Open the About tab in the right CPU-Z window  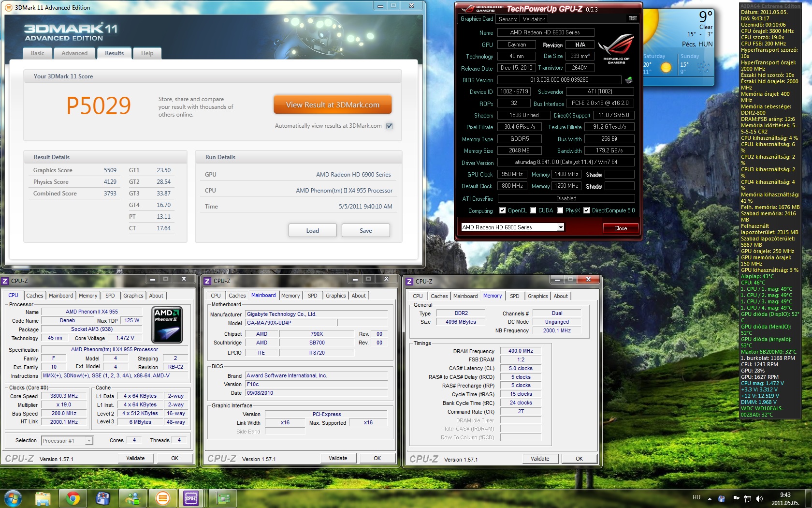(x=561, y=296)
